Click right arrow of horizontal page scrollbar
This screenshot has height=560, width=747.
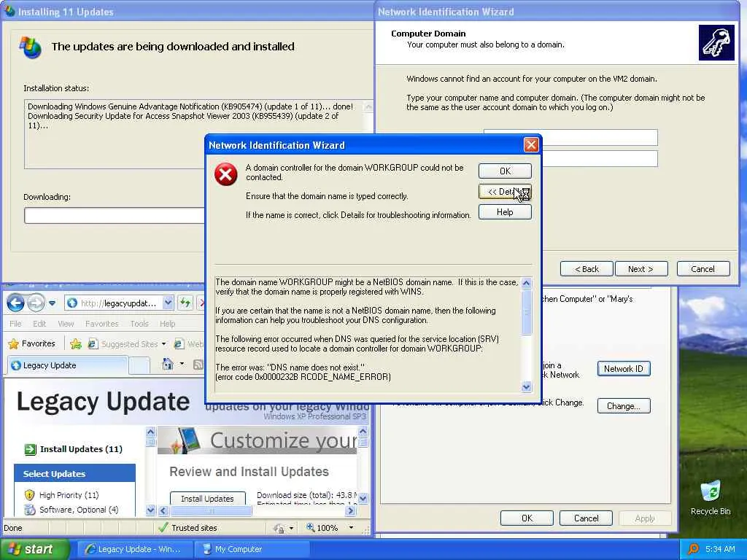pyautogui.click(x=351, y=510)
